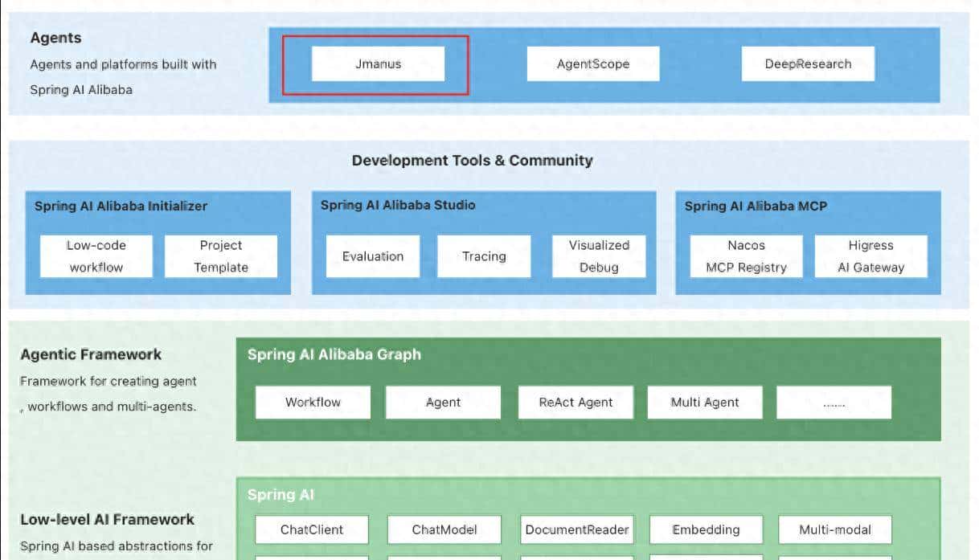Image resolution: width=979 pixels, height=560 pixels.
Task: Click the ellipsis box in Graph section
Action: pyautogui.click(x=834, y=403)
